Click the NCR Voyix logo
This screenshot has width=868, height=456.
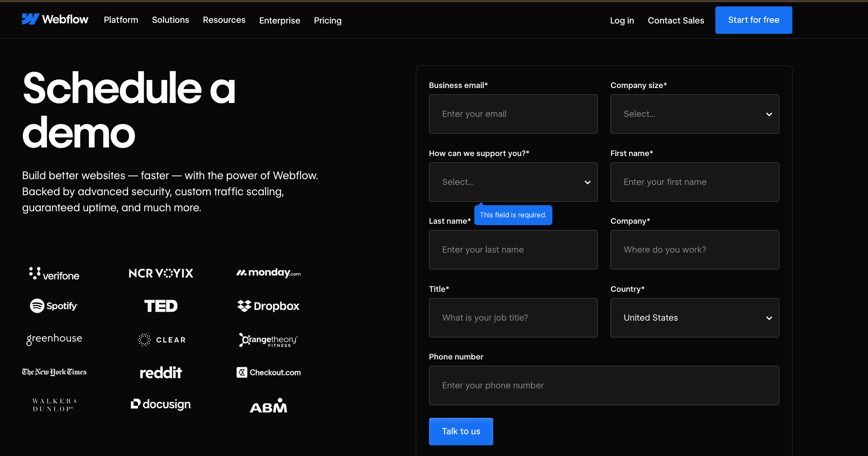point(160,273)
